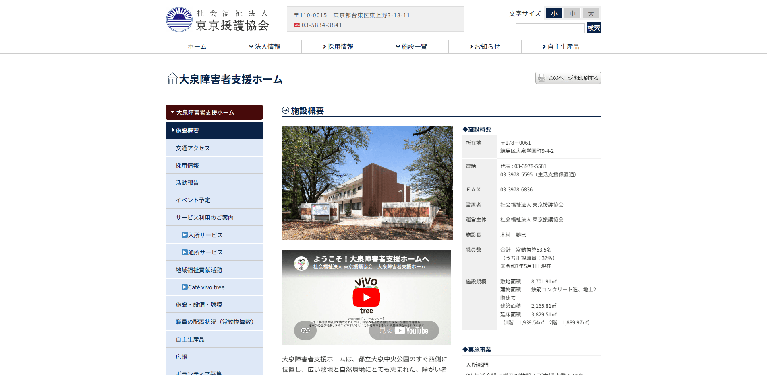
Task: Click the round button at video bottom-left
Action: coord(305,331)
